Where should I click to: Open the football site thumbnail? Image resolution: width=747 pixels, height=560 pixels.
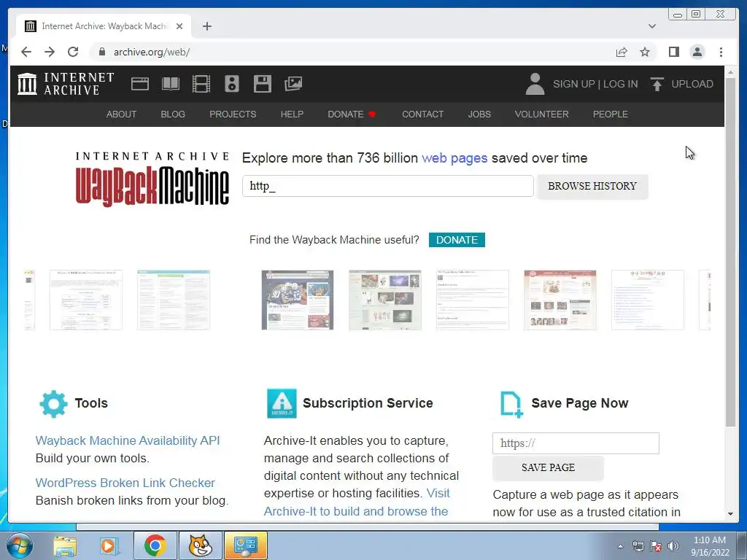pos(298,300)
